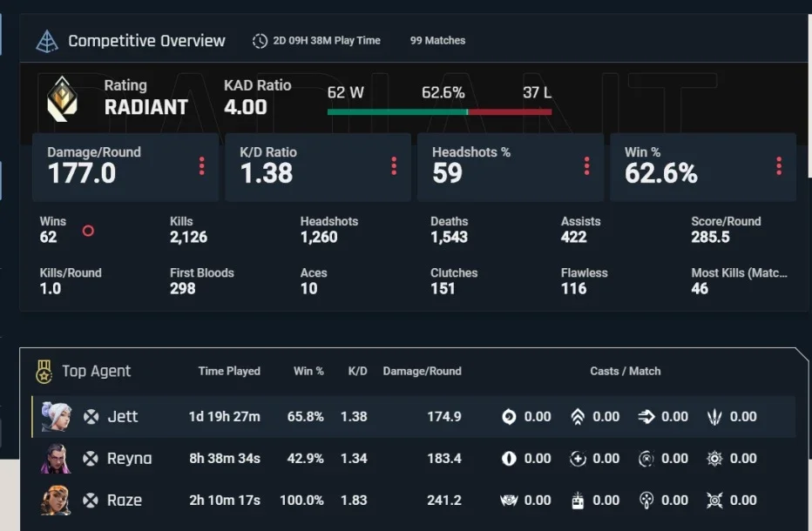
Task: Open the Damage/Round options menu dots
Action: tap(201, 166)
